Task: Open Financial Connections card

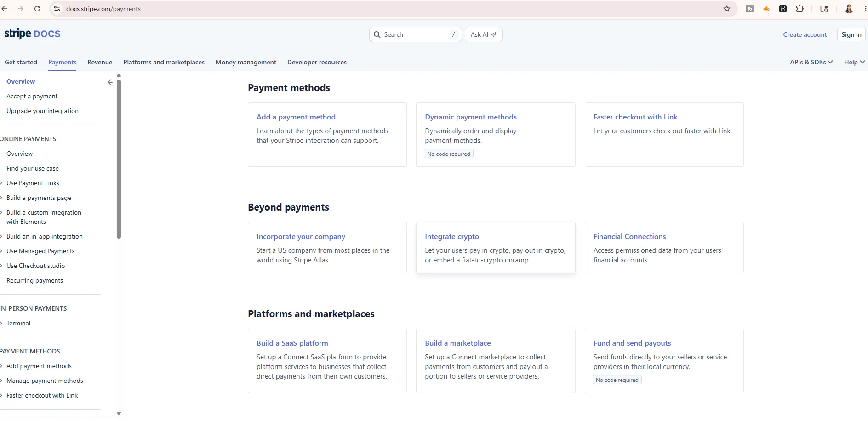Action: point(664,248)
